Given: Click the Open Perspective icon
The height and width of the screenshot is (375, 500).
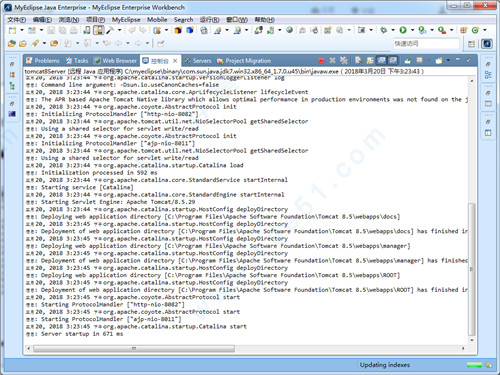Looking at the screenshot, I should tap(471, 44).
